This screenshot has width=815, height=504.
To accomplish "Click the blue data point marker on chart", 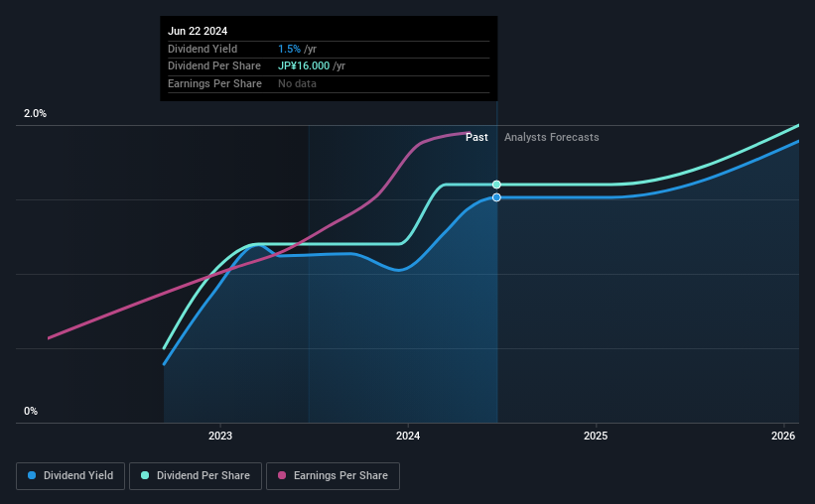I will (497, 197).
